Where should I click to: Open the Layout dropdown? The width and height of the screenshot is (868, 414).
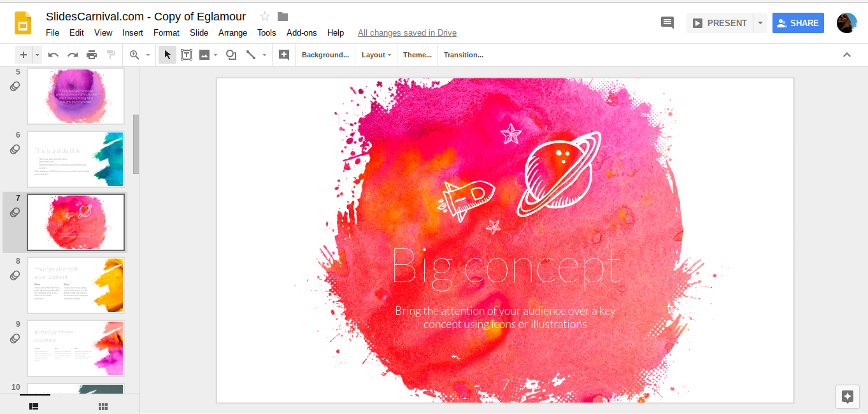click(x=376, y=55)
